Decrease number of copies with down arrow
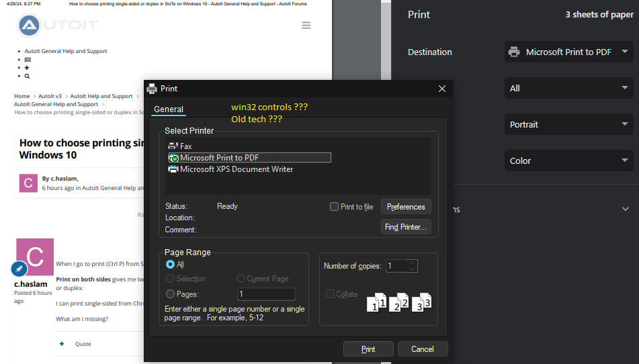 (412, 269)
